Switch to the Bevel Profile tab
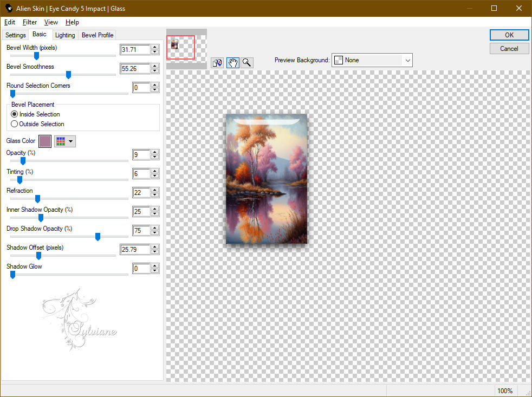The width and height of the screenshot is (532, 397). point(98,35)
